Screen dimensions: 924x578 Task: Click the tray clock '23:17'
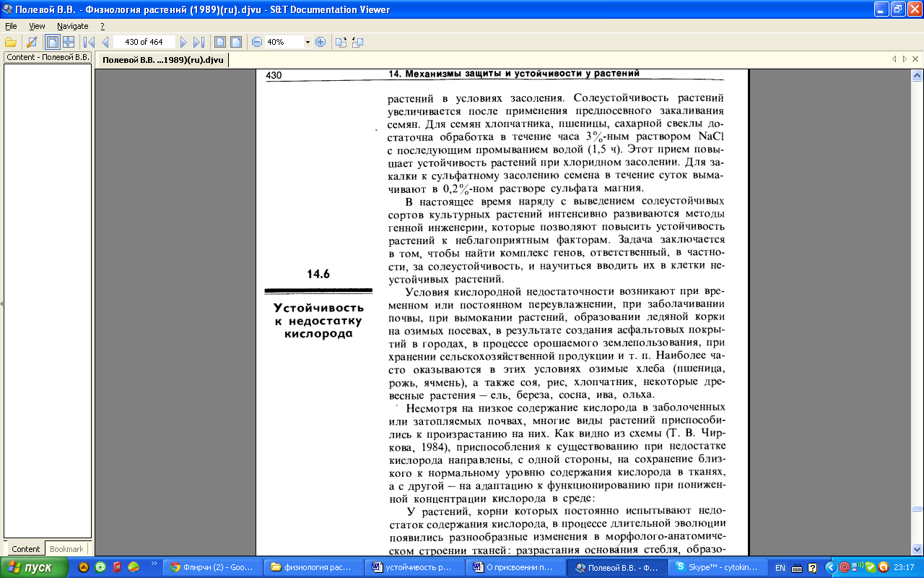[x=904, y=568]
